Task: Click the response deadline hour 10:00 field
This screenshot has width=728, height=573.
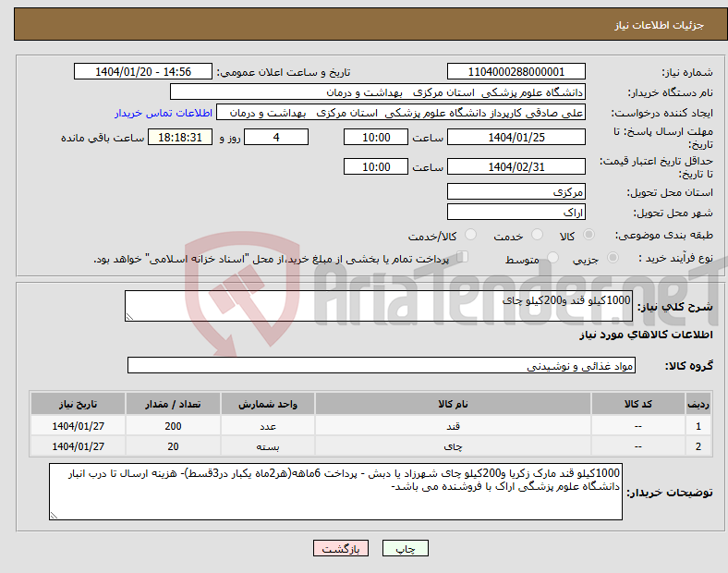Action: (x=376, y=138)
